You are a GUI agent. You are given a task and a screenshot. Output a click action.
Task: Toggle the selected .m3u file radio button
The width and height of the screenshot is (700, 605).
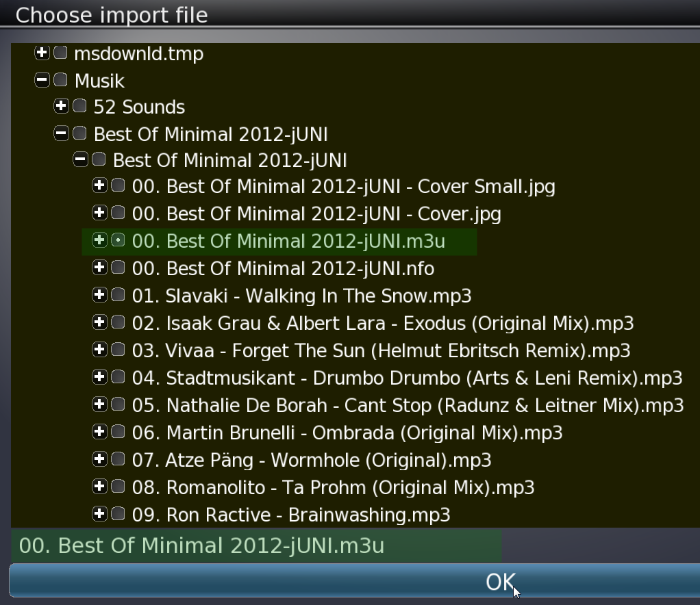point(118,240)
